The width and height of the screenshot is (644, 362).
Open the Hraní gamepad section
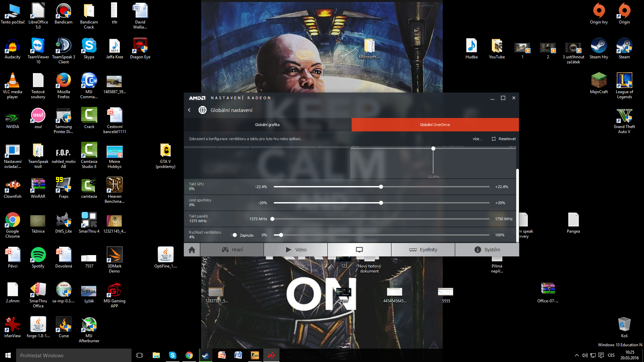[x=232, y=250]
